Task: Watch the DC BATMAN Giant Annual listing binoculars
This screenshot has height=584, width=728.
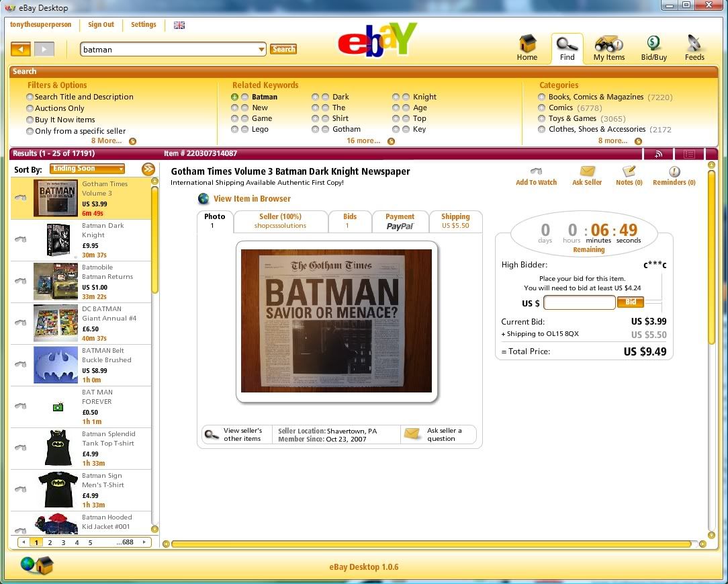Action: click(x=20, y=323)
